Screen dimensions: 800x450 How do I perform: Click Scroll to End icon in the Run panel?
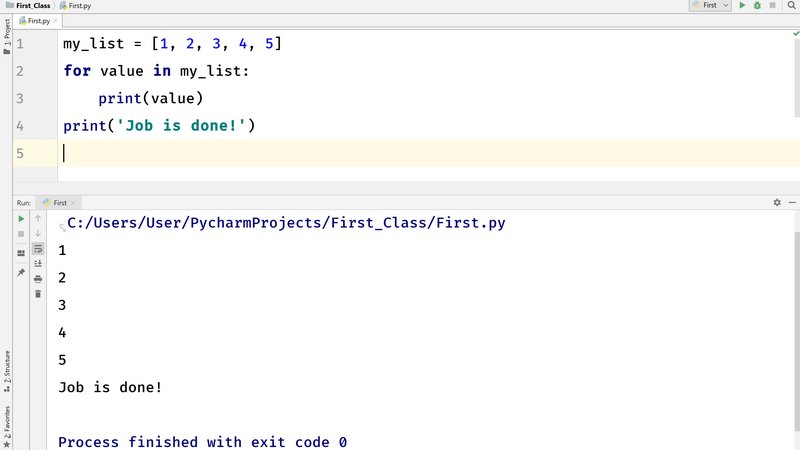(38, 263)
